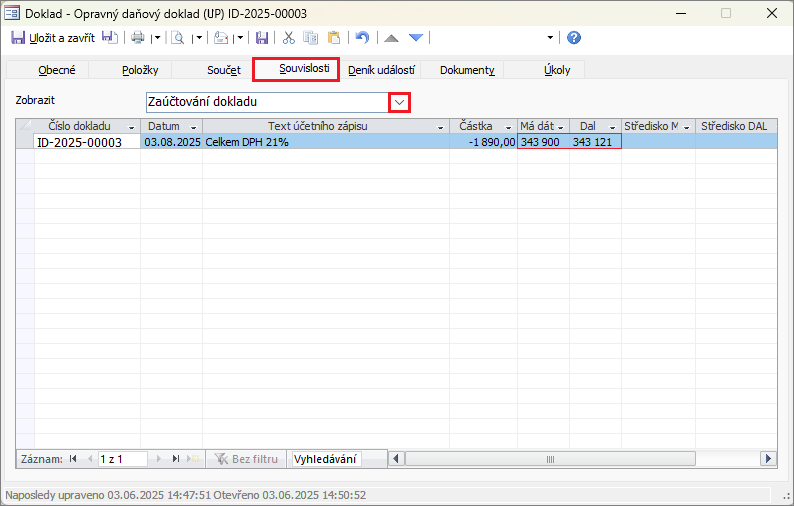Viewport: 794px width, 506px height.
Task: Print the document via printer icon
Action: (138, 37)
